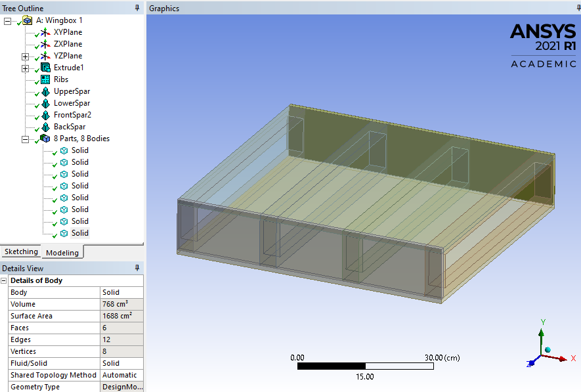The height and width of the screenshot is (392, 581).
Task: Click the 8 Parts, 8 Bodies icon
Action: click(45, 138)
